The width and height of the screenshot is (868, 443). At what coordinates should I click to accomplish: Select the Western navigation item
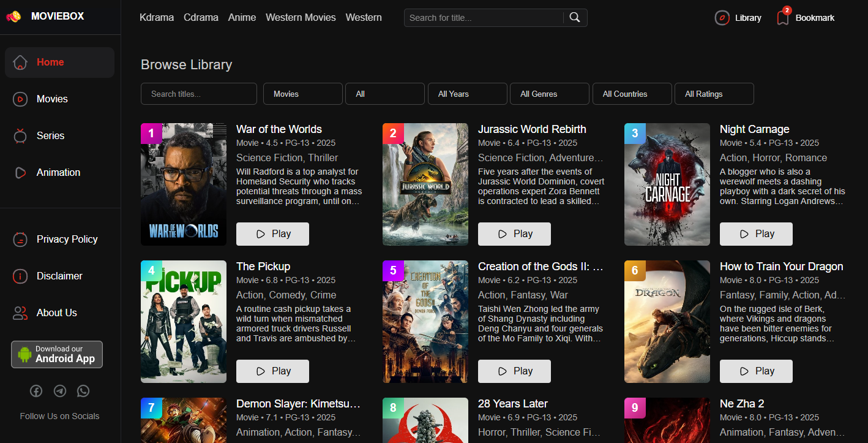point(364,18)
